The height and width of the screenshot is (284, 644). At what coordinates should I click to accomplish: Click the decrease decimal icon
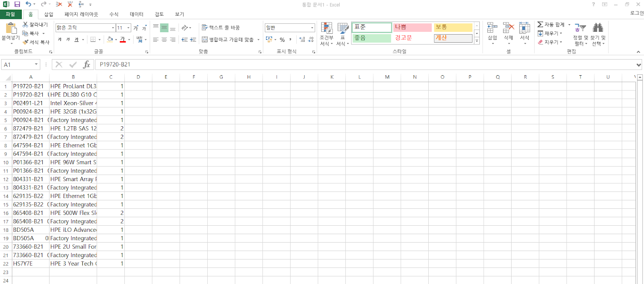311,39
